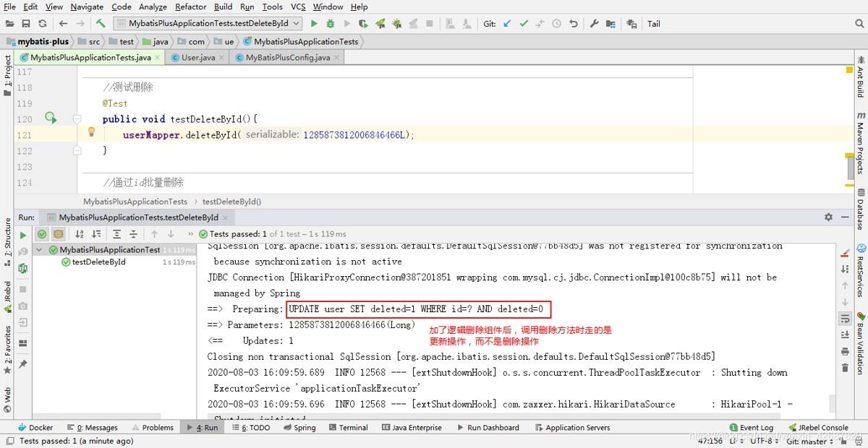Expand all test results in the tree

click(116, 234)
